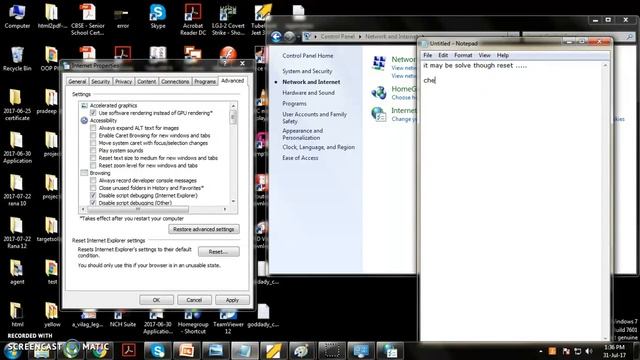Click Cancel in Internet Properties

194,300
